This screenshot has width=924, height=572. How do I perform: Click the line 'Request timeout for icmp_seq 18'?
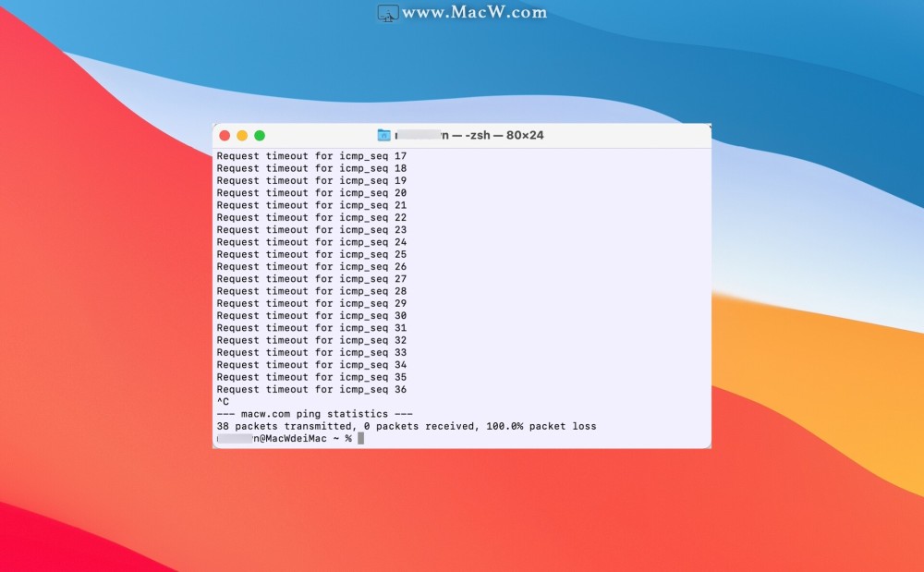311,168
